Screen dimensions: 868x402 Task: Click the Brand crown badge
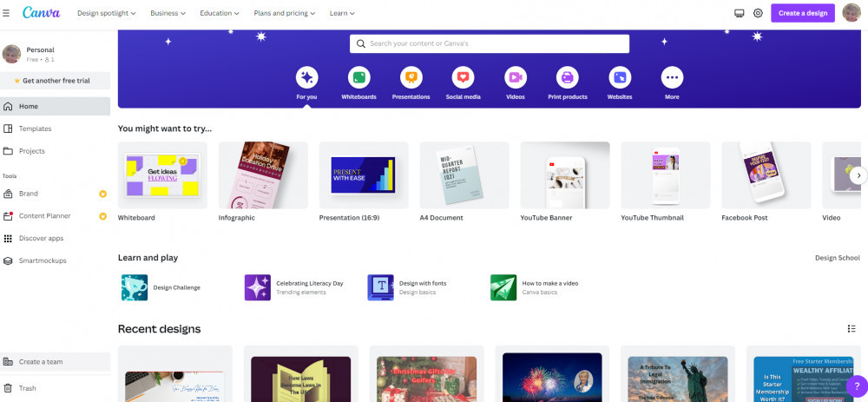[102, 194]
